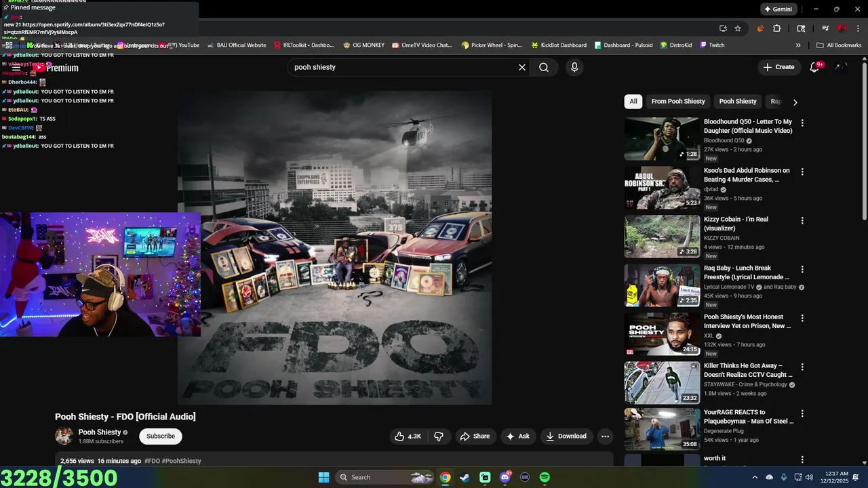Open Spotify from the taskbar
The width and height of the screenshot is (868, 488).
click(545, 477)
